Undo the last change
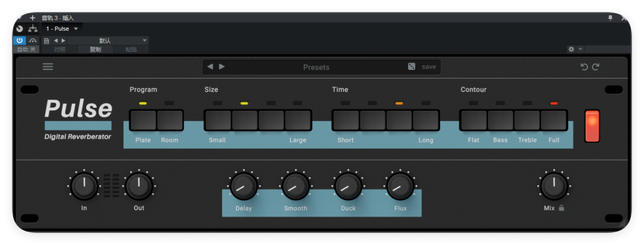The height and width of the screenshot is (245, 644). click(x=584, y=67)
